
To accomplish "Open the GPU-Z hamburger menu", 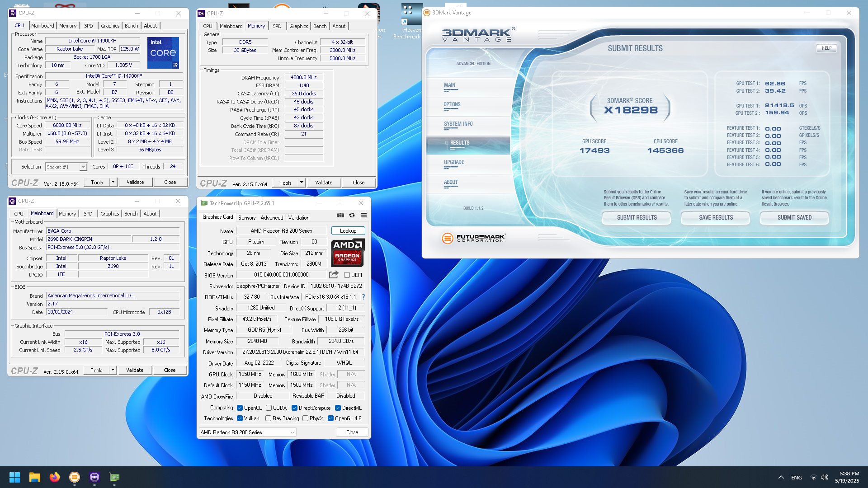I will (363, 215).
